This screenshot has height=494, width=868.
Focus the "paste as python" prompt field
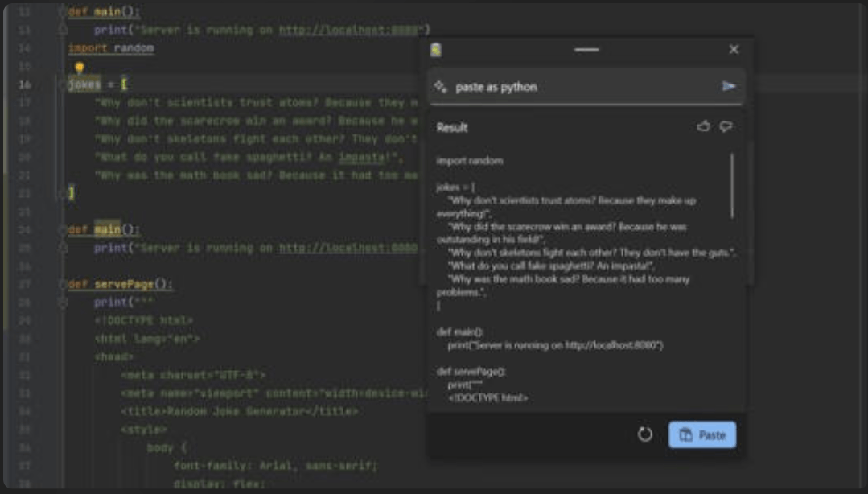pyautogui.click(x=586, y=87)
